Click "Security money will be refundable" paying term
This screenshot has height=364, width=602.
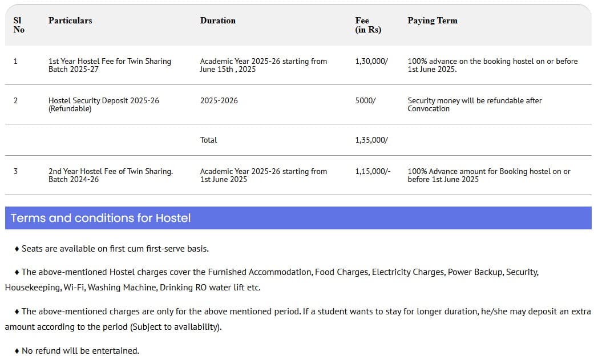click(x=474, y=104)
